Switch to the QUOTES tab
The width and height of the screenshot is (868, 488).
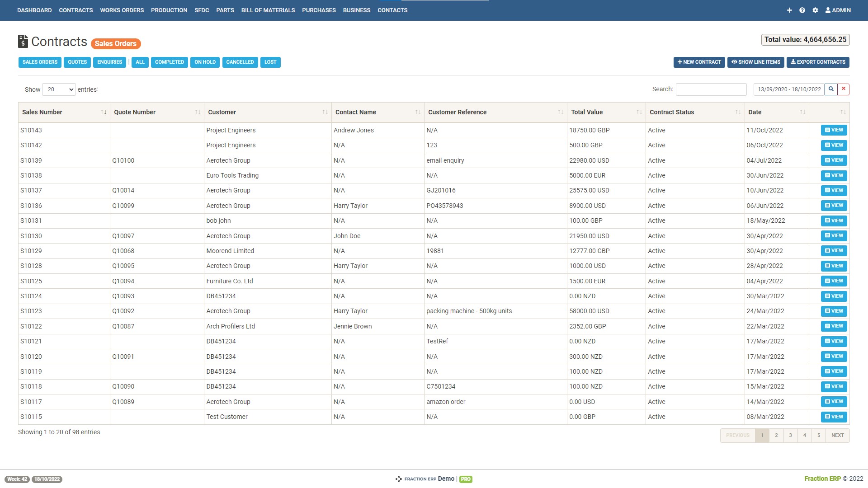(77, 62)
